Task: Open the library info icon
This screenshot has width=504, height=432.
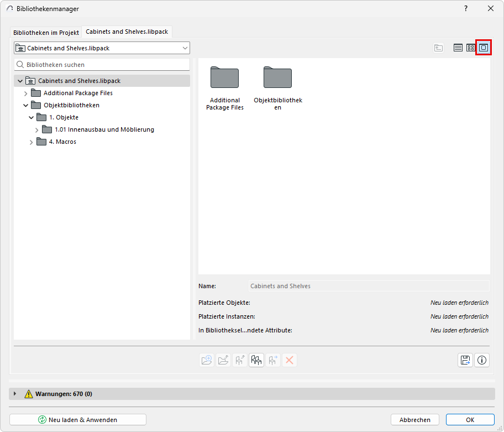Action: pyautogui.click(x=482, y=360)
